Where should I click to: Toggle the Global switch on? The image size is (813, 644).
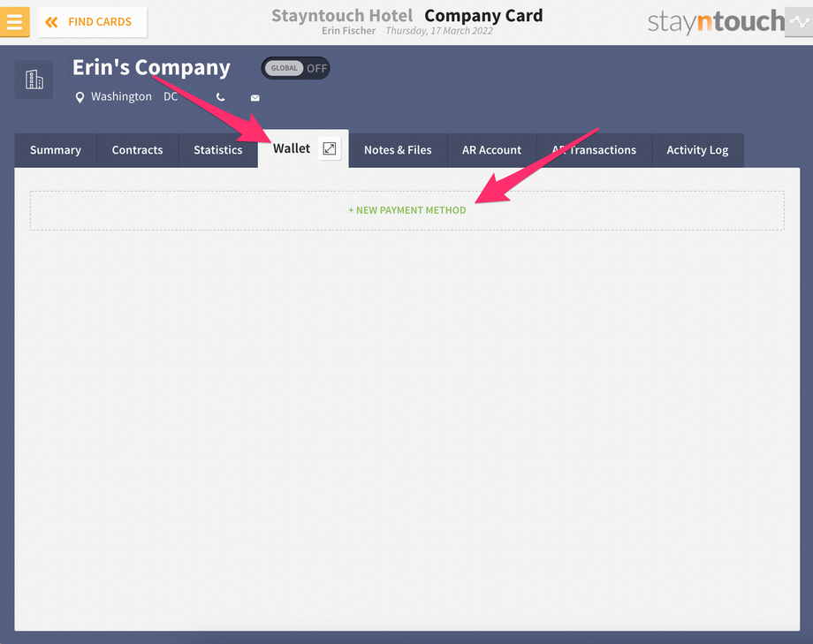[295, 68]
